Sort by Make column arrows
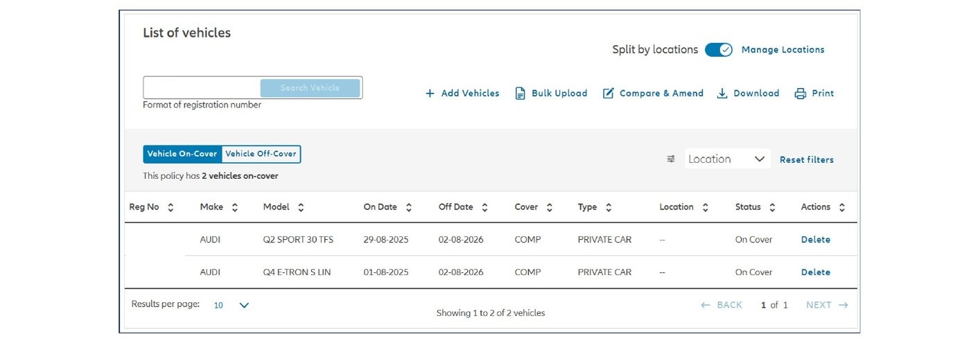Viewport: 980px width, 341px height. pos(235,207)
